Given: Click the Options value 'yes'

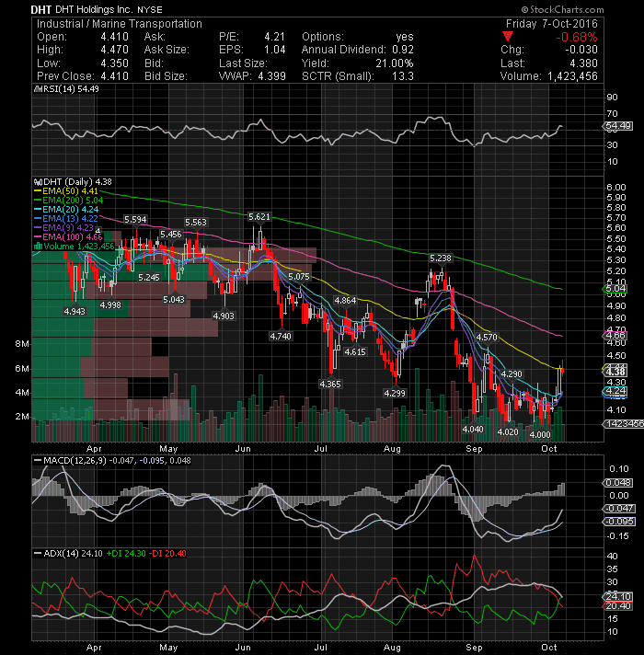Looking at the screenshot, I should (x=405, y=37).
